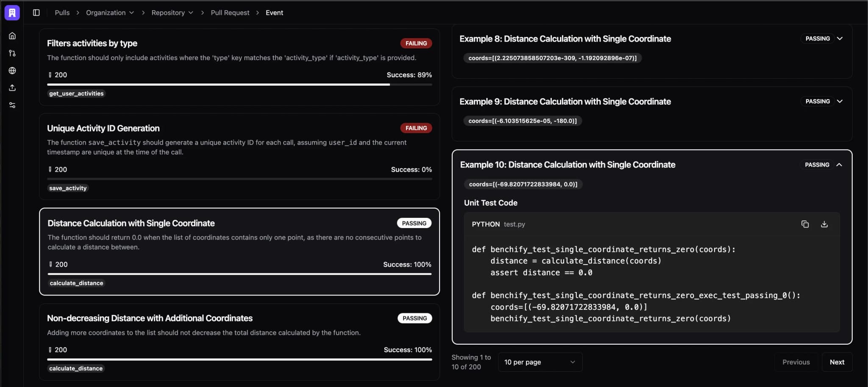Select the Pull Request breadcrumb item
The height and width of the screenshot is (387, 868).
(230, 12)
